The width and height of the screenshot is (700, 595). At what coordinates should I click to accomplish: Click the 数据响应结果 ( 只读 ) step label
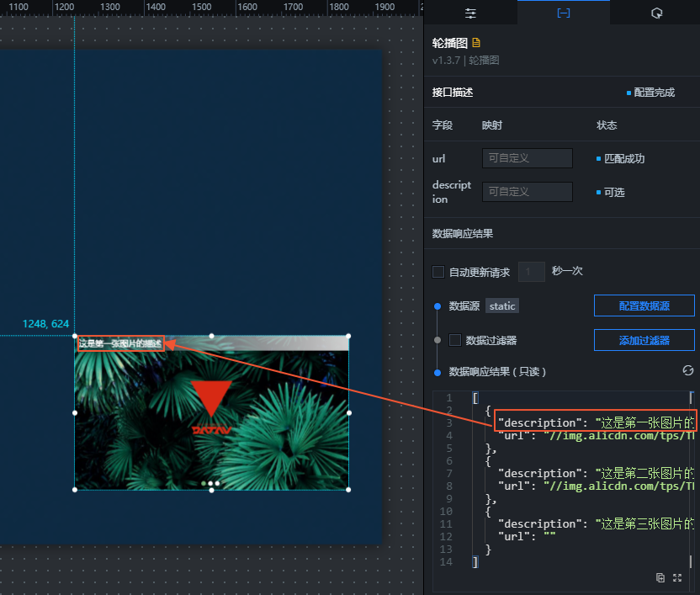point(497,372)
